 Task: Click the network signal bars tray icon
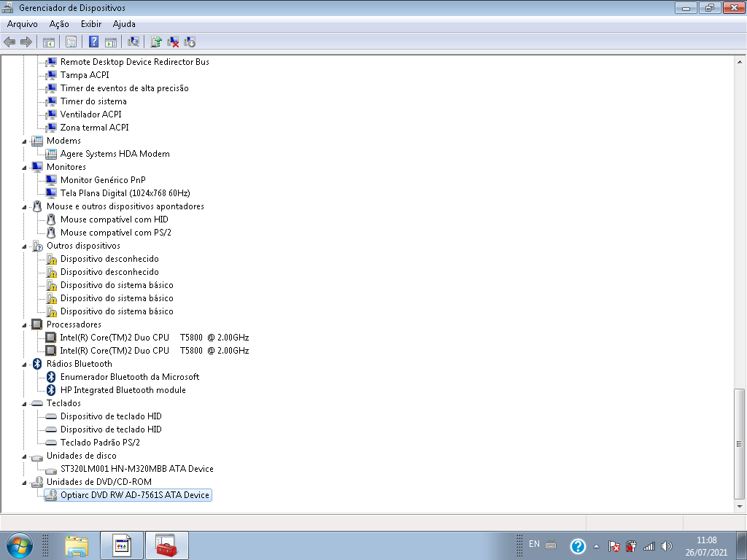[x=649, y=546]
